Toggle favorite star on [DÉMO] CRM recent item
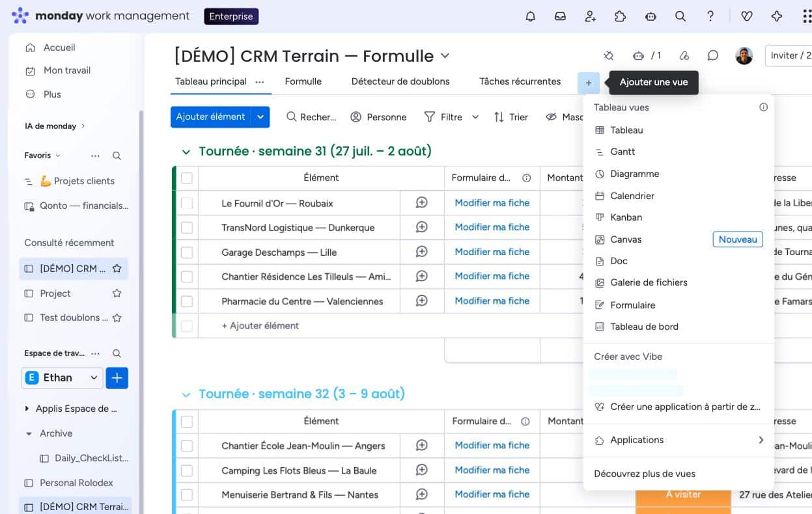The image size is (812, 514). click(117, 268)
